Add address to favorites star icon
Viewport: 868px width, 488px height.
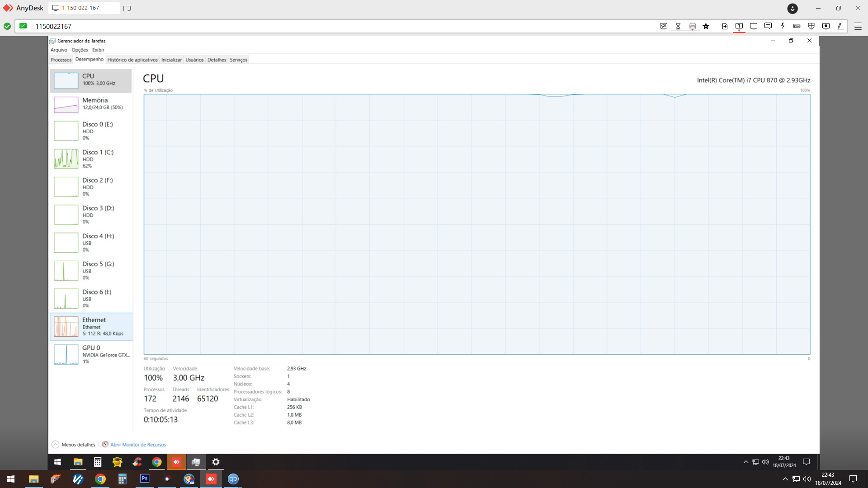706,26
